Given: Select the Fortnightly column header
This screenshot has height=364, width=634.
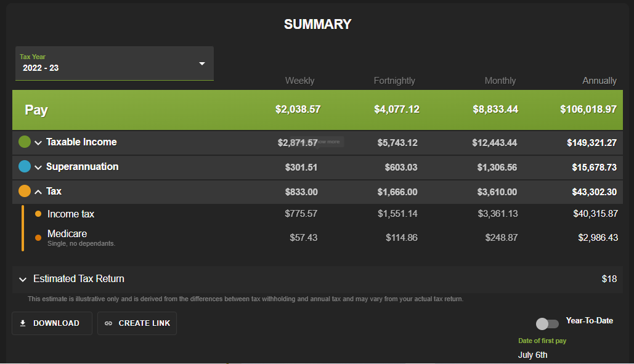Looking at the screenshot, I should click(x=394, y=81).
